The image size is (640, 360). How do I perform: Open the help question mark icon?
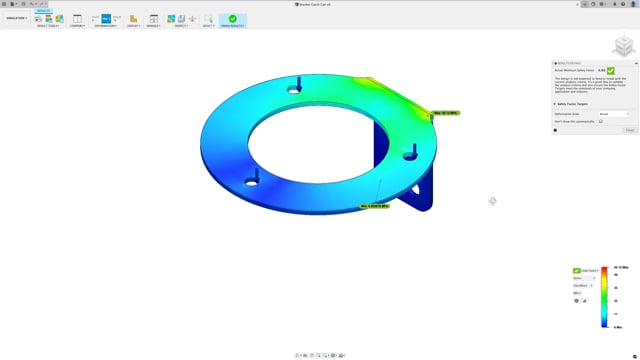click(623, 4)
